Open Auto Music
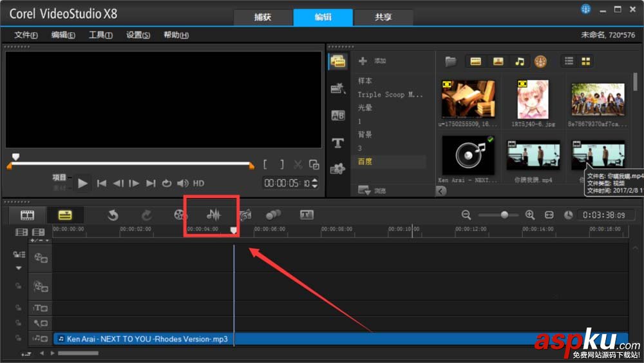 [x=245, y=215]
